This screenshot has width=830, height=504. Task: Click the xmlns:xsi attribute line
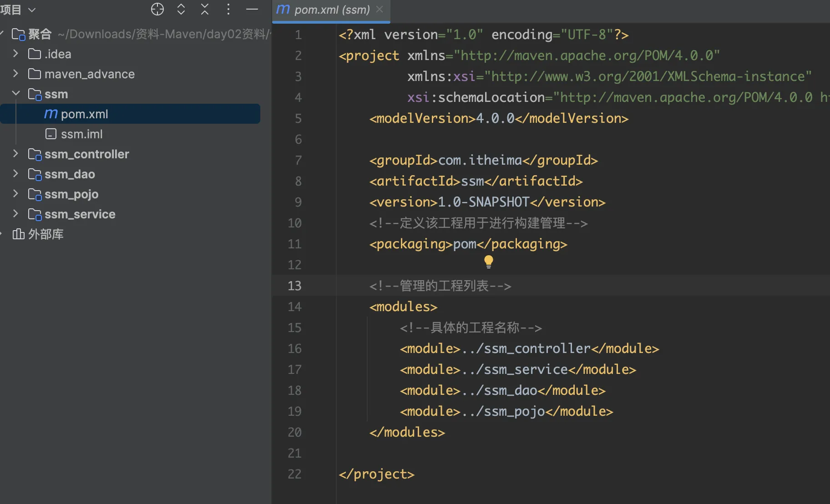(609, 76)
